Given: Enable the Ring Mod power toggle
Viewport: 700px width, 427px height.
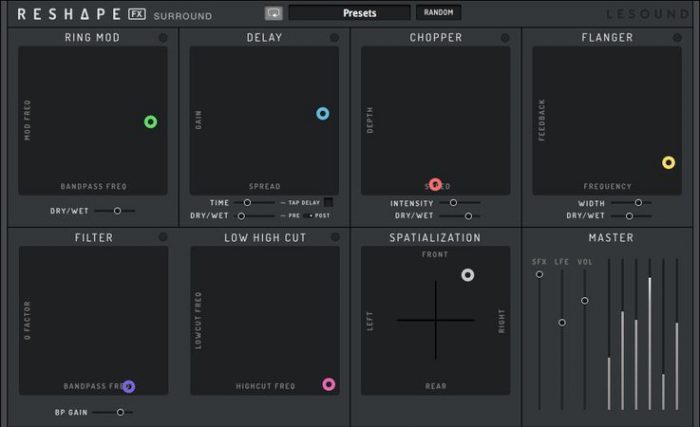Looking at the screenshot, I should [163, 38].
